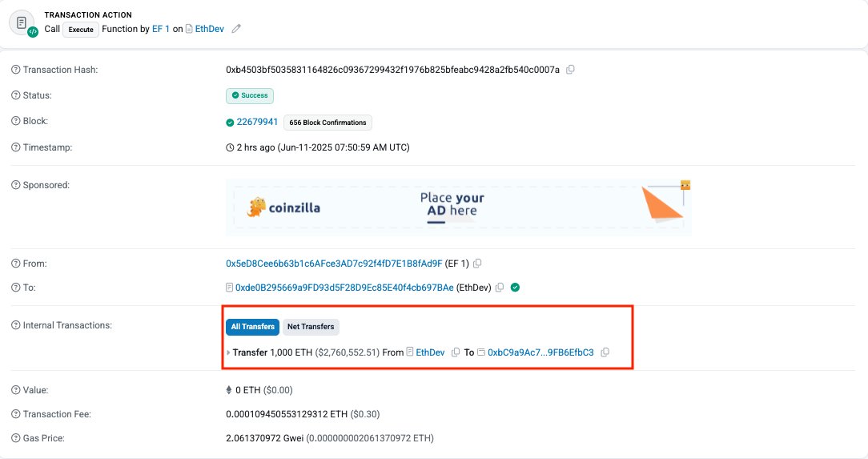Image resolution: width=868 pixels, height=459 pixels.
Task: Click help icon next to Transaction Fee
Action: (x=15, y=413)
